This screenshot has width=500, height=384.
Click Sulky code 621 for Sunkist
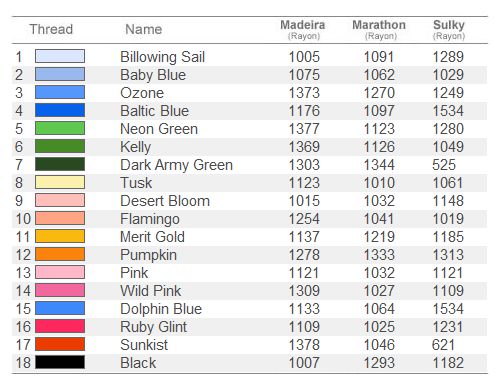click(443, 345)
